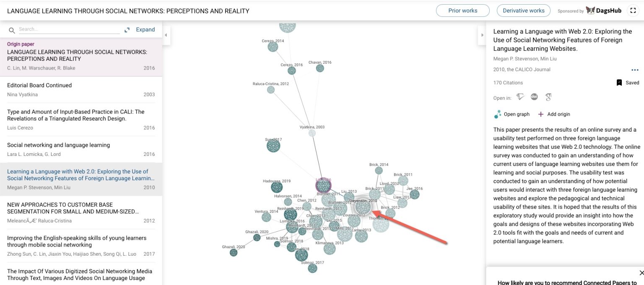This screenshot has width=644, height=285.
Task: Close the recommendation survey popup
Action: tap(641, 273)
